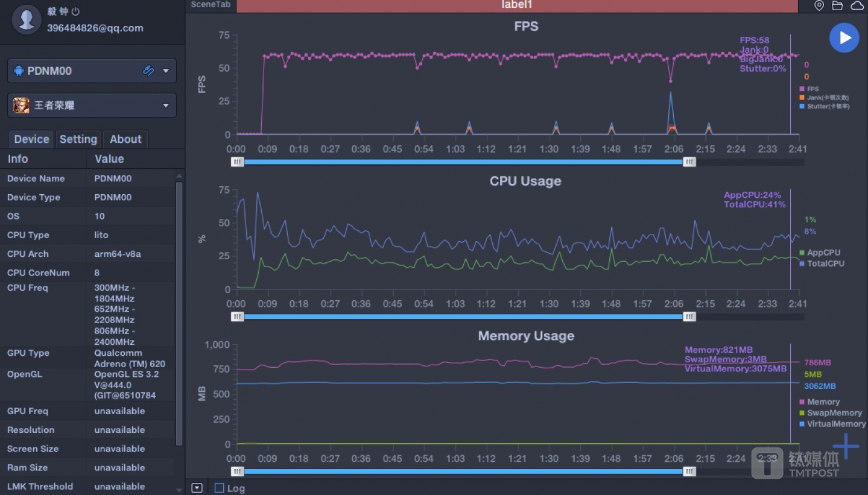Click the location pin icon in top bar
Image resolution: width=868 pixels, height=495 pixels.
pos(819,6)
